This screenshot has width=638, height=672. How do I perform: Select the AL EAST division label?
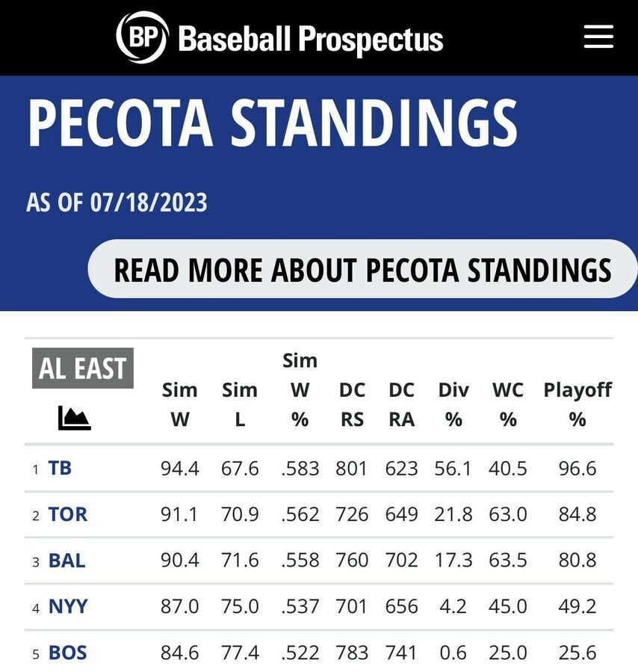83,369
